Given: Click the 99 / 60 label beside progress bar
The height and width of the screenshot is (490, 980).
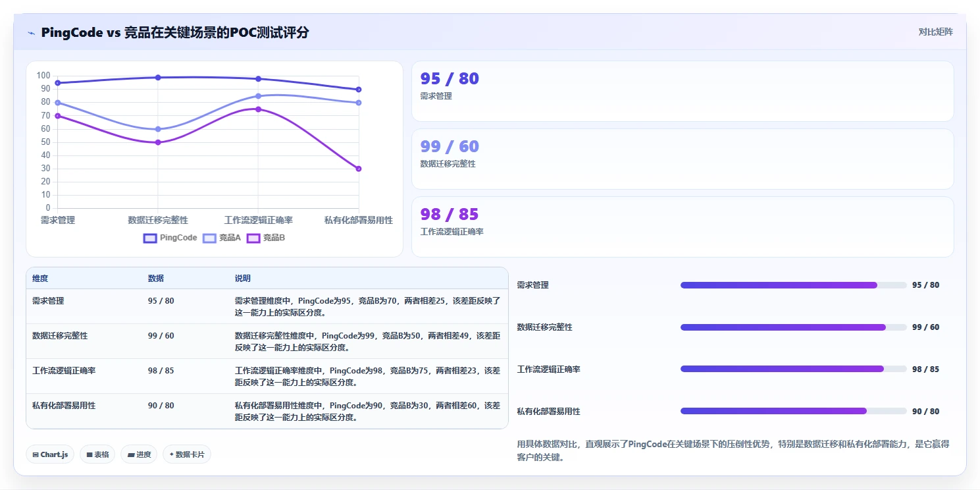Looking at the screenshot, I should point(926,327).
